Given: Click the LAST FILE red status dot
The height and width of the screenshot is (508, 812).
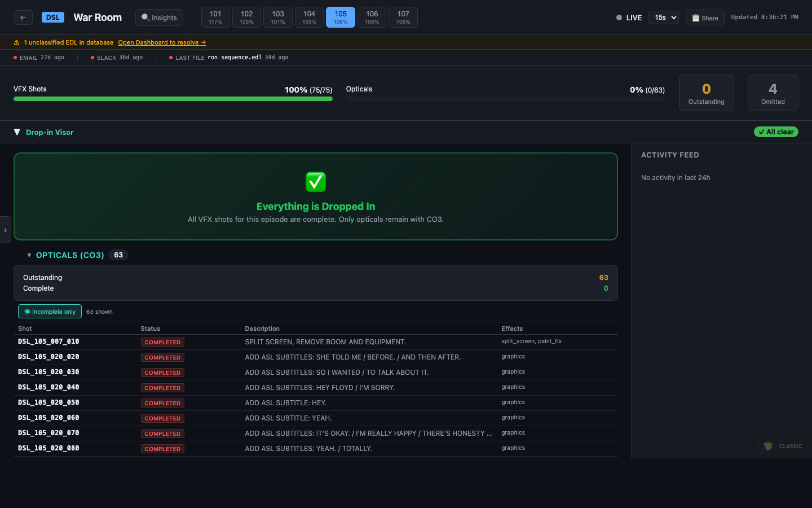Looking at the screenshot, I should (x=171, y=58).
